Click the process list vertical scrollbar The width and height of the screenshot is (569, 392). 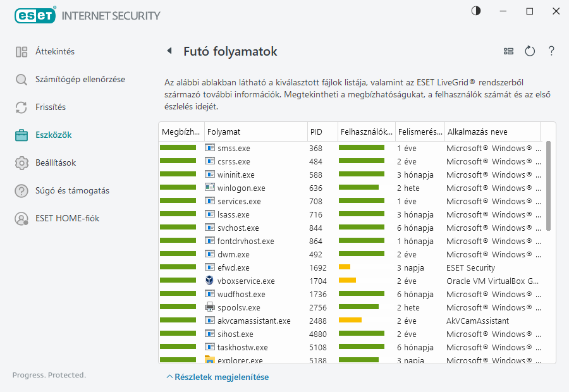tap(549, 185)
